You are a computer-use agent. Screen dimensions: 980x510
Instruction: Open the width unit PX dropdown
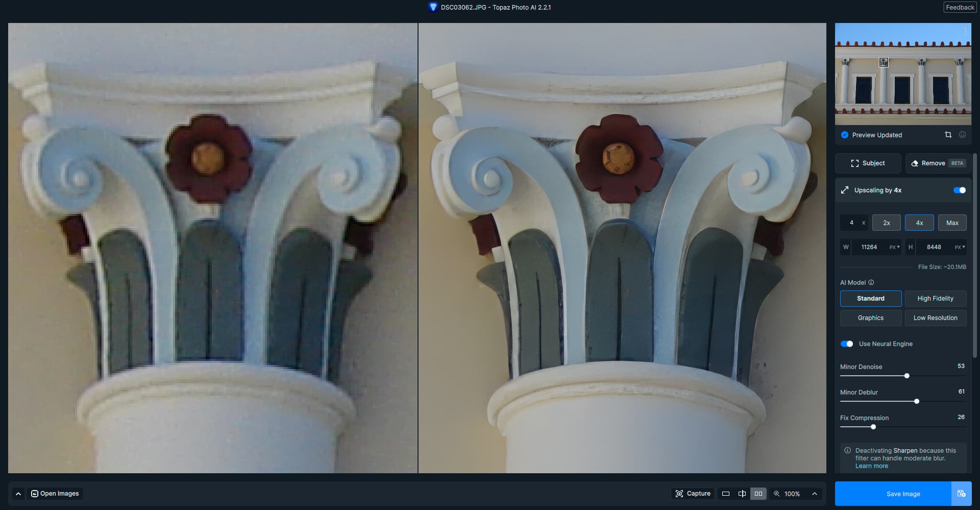[x=894, y=247]
